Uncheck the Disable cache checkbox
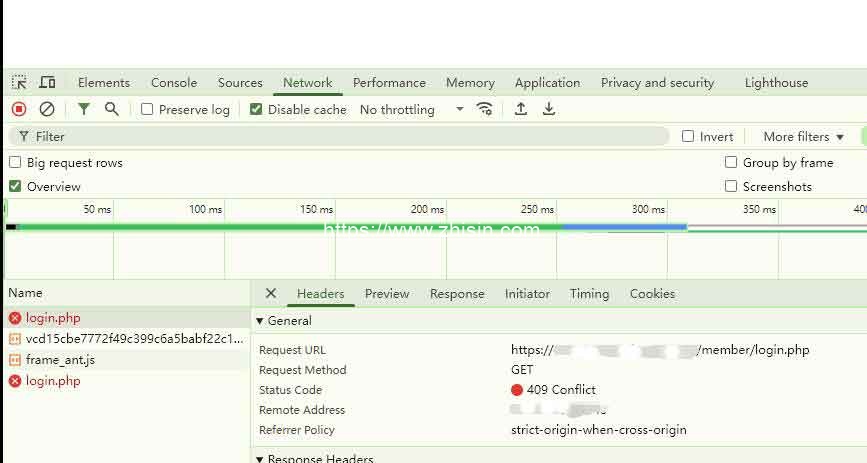 coord(256,110)
